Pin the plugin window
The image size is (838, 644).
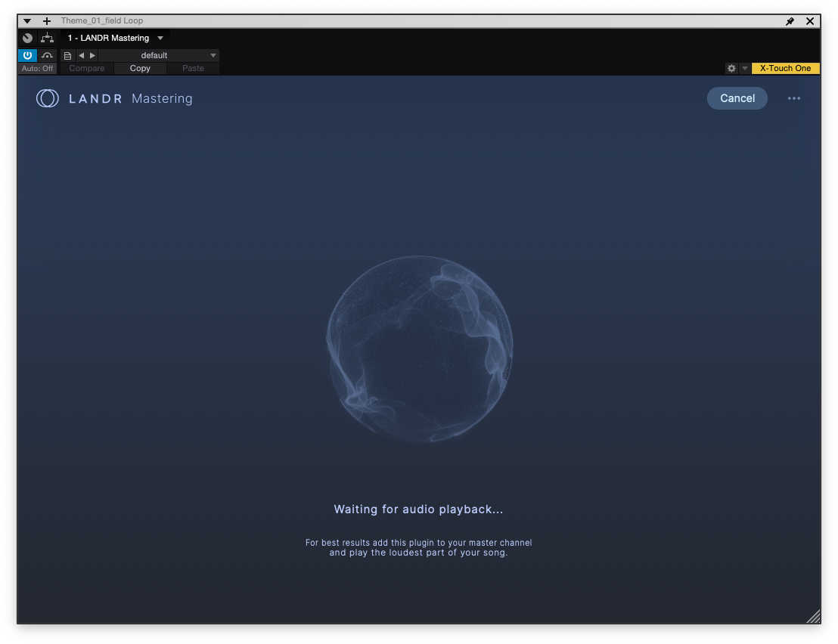(x=790, y=21)
